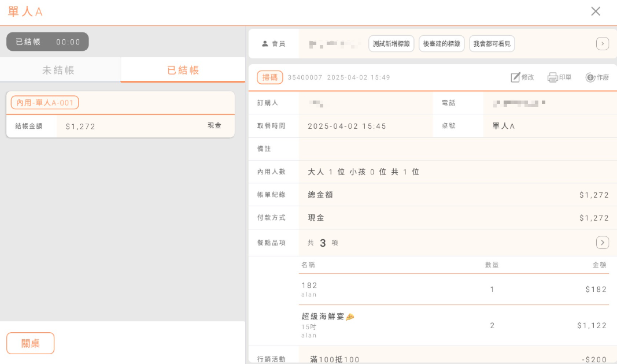Select the 測試新增標籤 member tag
The width and height of the screenshot is (617, 364).
pyautogui.click(x=391, y=44)
